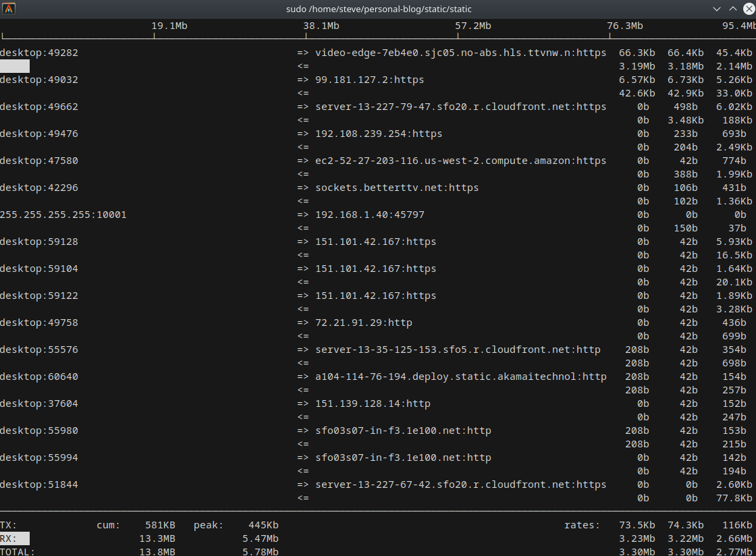Click desktop:49476 source entry
Image resolution: width=756 pixels, height=556 pixels.
[x=39, y=134]
